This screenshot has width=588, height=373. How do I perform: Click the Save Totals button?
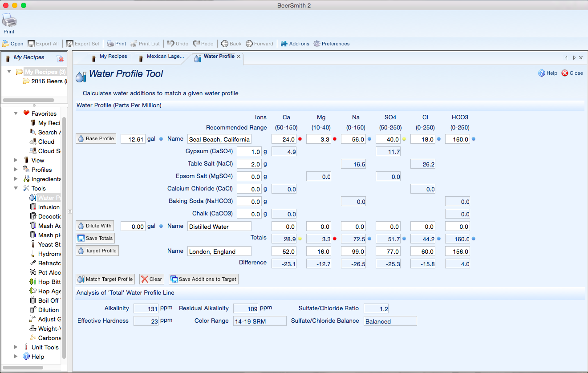coord(95,238)
